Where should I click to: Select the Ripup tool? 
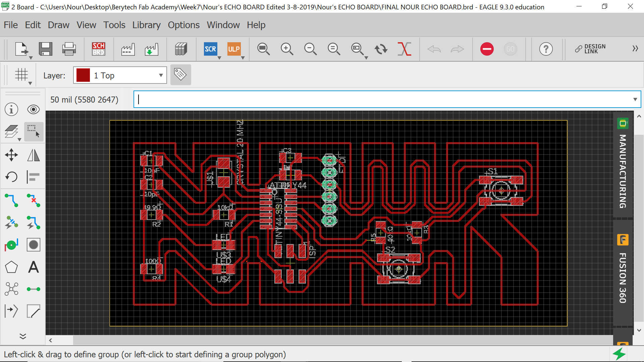(33, 200)
